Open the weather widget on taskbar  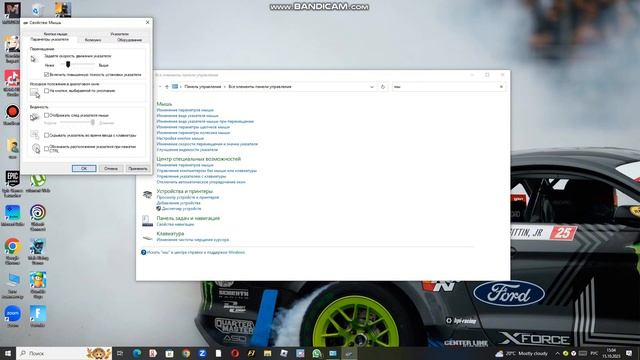(522, 353)
